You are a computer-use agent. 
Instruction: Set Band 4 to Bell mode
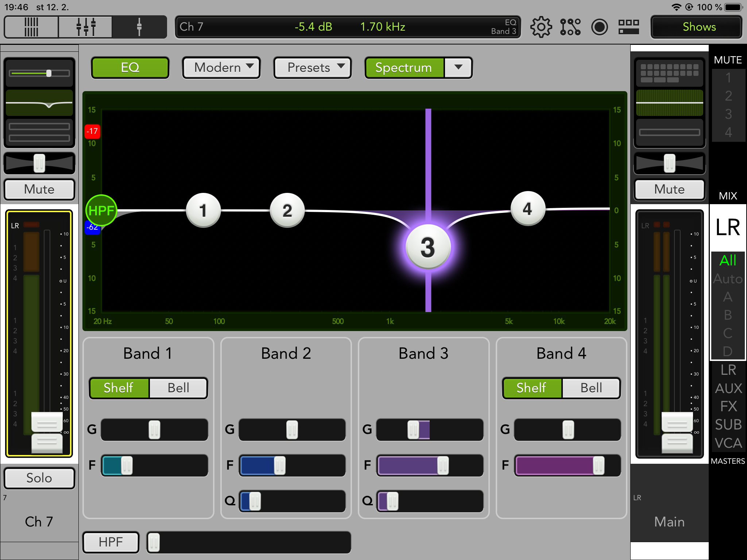point(591,388)
